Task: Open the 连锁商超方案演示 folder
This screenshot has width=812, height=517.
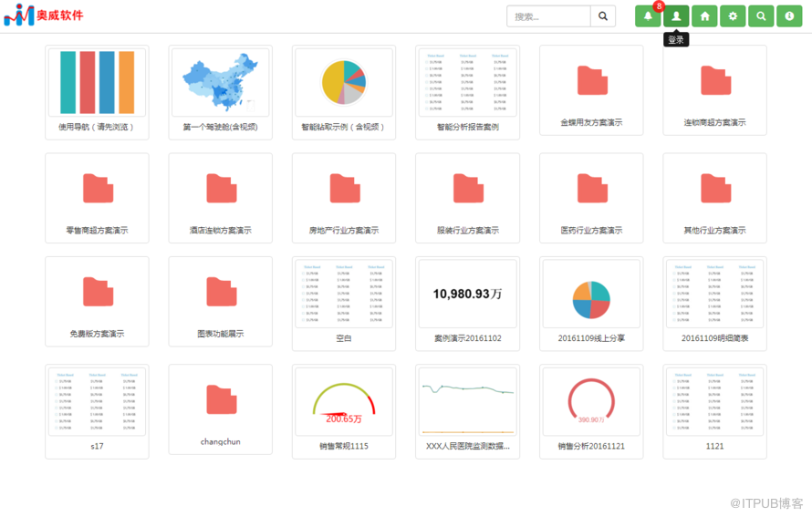Action: [714, 90]
